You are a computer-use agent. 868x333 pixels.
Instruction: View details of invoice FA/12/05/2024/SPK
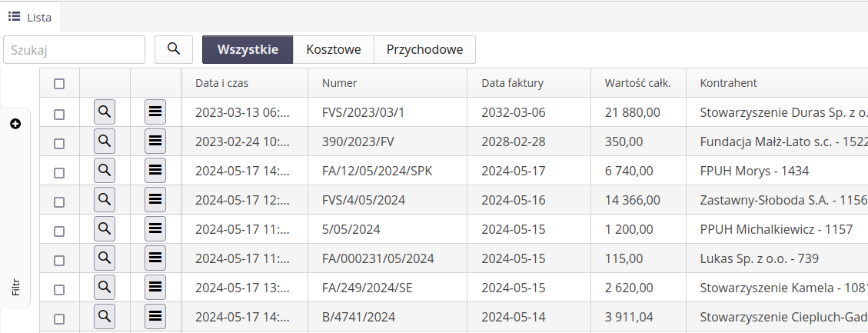pyautogui.click(x=105, y=171)
